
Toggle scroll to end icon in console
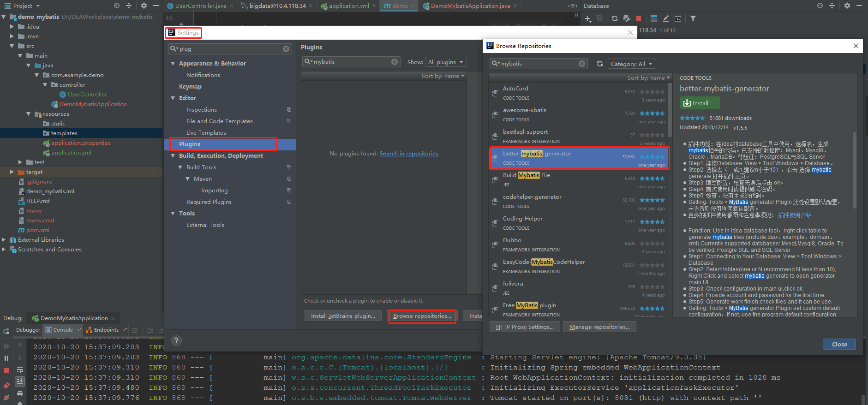[20, 381]
